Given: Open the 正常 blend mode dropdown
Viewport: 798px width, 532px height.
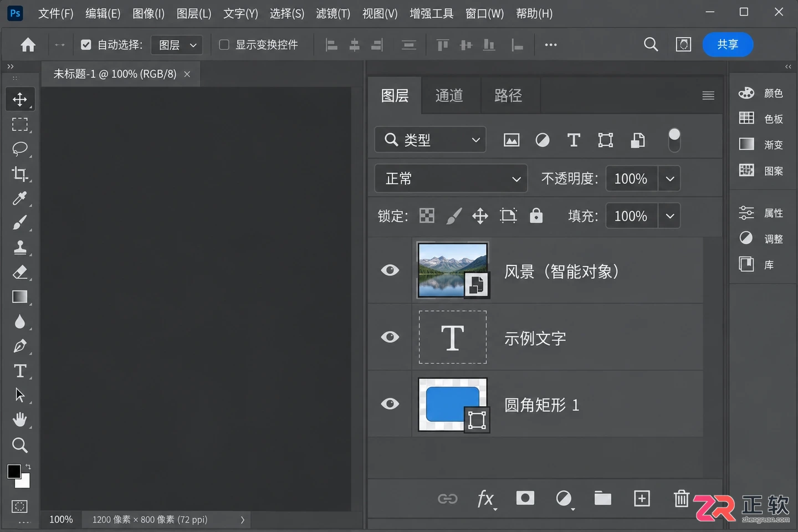Looking at the screenshot, I should tap(451, 178).
